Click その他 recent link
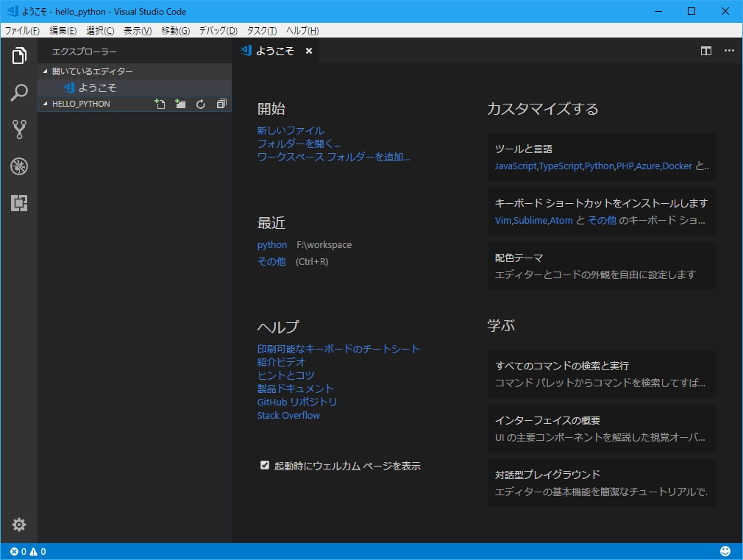743x560 pixels. (271, 261)
